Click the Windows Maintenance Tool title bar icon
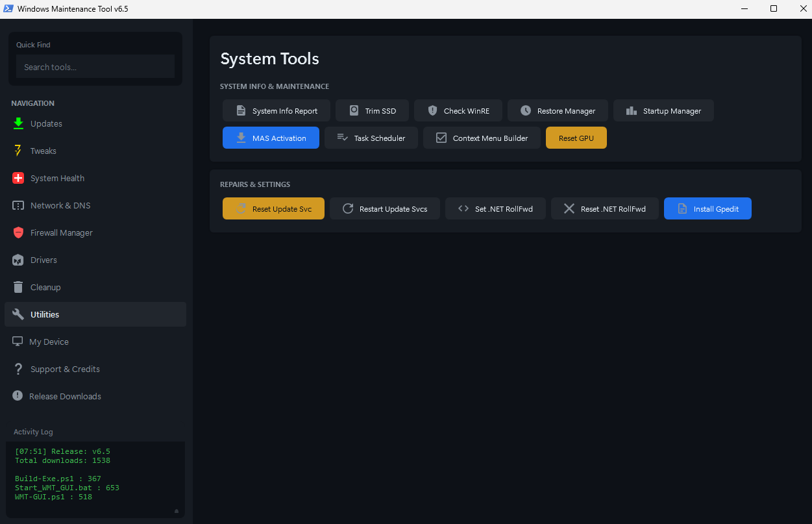Viewport: 812px width, 524px height. pos(8,9)
